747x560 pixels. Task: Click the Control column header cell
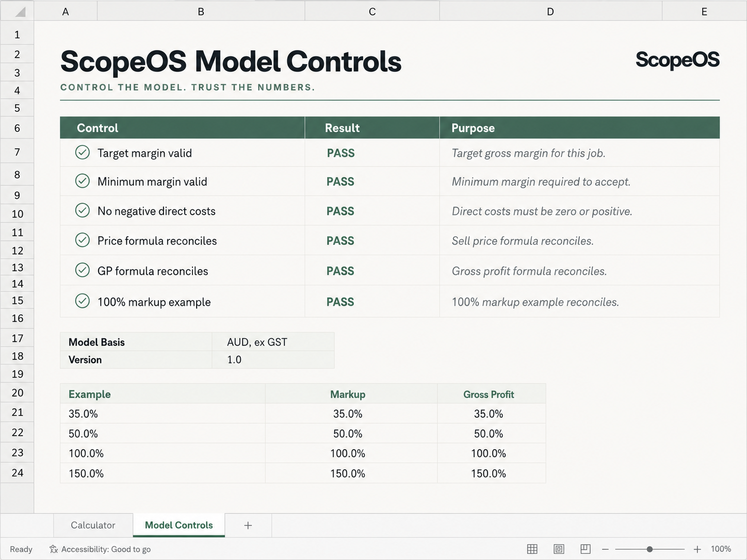click(182, 128)
